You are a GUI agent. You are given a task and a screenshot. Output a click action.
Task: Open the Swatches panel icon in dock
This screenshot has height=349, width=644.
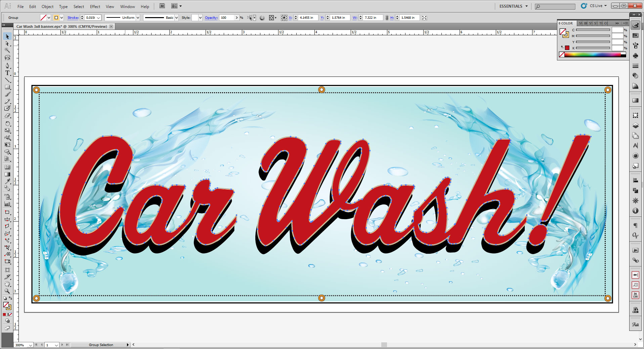[635, 36]
